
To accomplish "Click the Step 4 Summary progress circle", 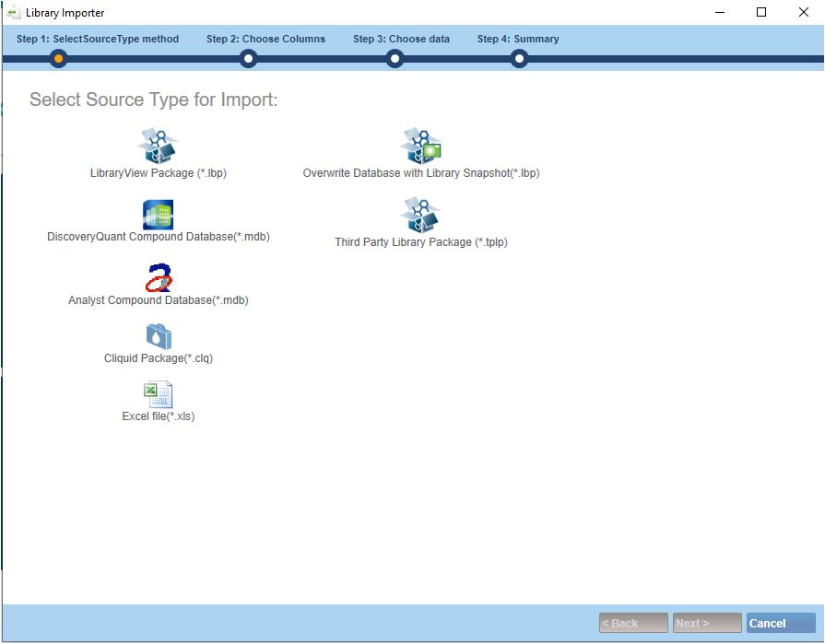I will (x=520, y=59).
